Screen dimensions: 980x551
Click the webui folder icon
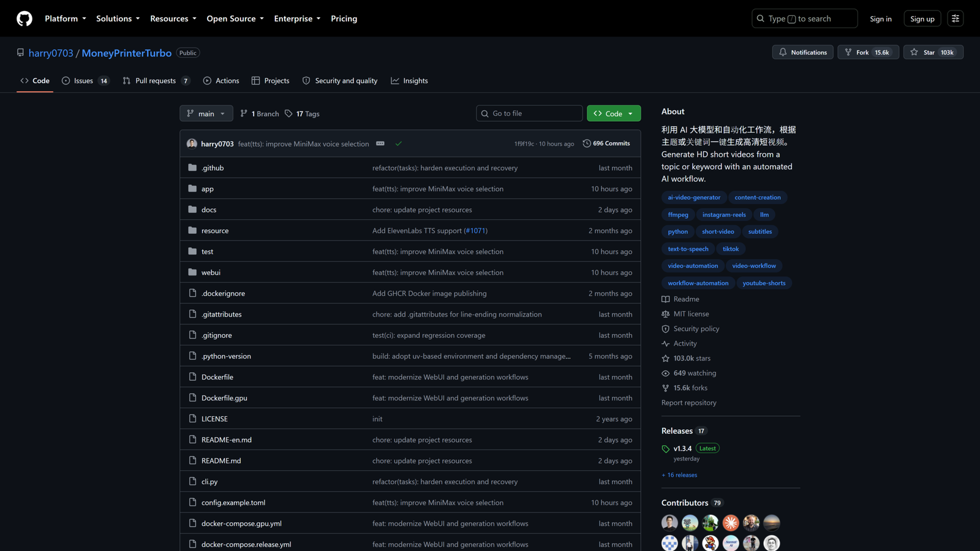click(x=192, y=272)
